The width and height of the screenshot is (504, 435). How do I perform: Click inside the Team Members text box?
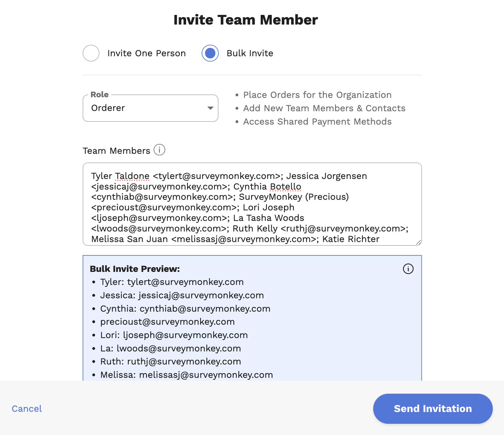pyautogui.click(x=252, y=205)
